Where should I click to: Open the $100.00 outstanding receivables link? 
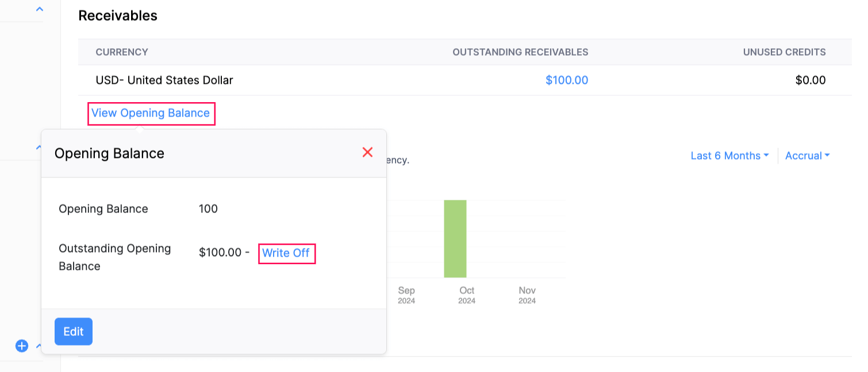(x=566, y=80)
